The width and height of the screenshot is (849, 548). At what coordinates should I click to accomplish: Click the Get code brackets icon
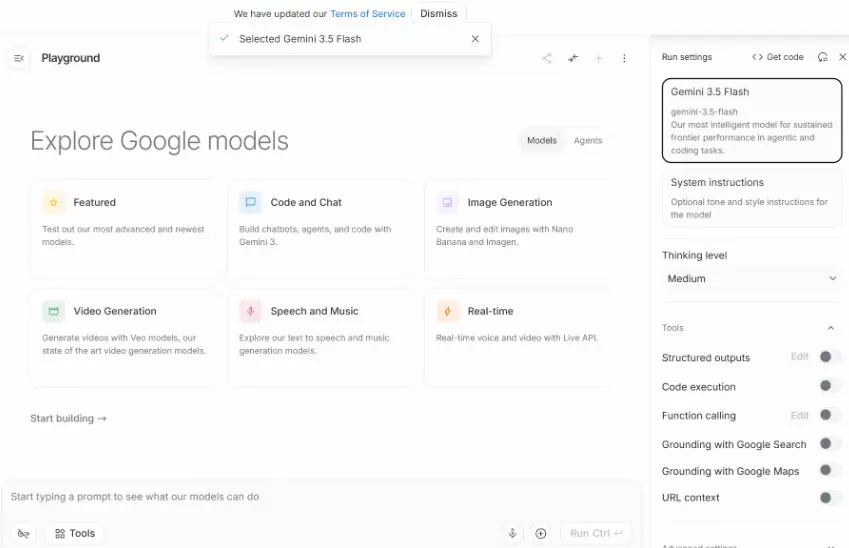click(757, 57)
